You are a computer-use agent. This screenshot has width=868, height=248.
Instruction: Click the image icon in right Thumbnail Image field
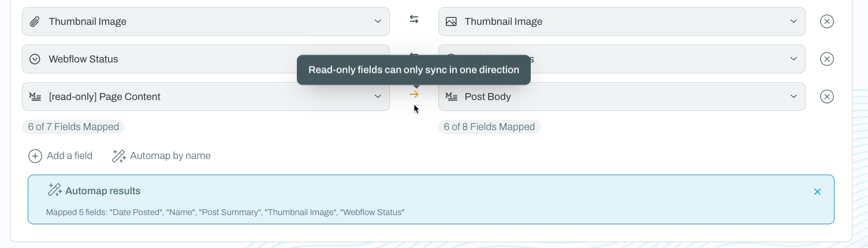tap(451, 21)
